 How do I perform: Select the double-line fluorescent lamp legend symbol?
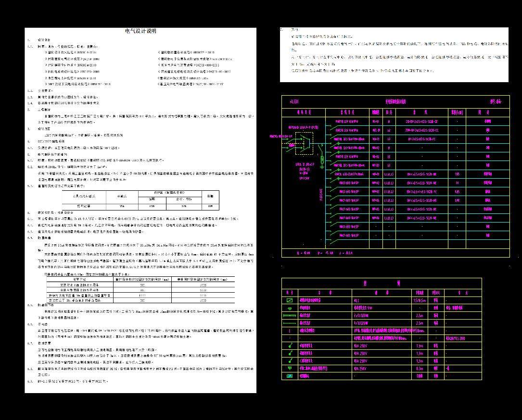point(290,315)
